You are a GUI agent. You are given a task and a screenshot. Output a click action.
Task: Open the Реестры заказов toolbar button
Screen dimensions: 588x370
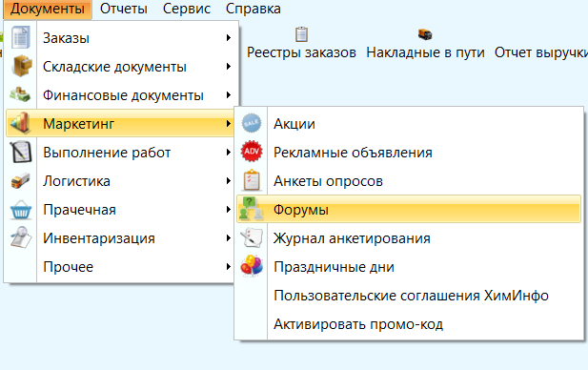[x=301, y=43]
